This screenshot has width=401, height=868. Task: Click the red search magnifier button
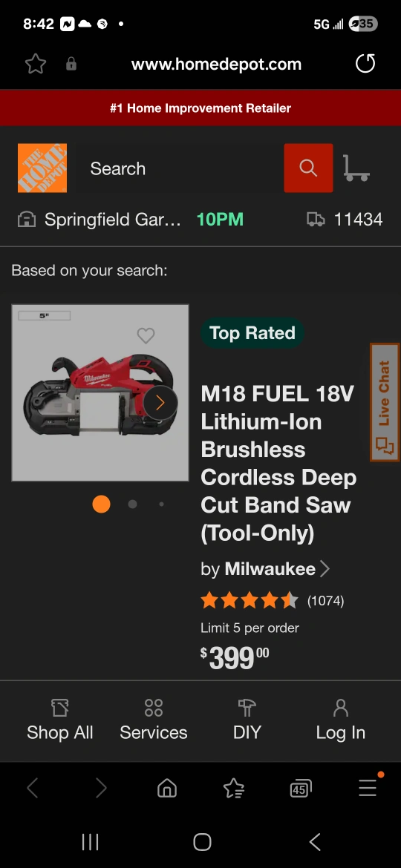308,168
